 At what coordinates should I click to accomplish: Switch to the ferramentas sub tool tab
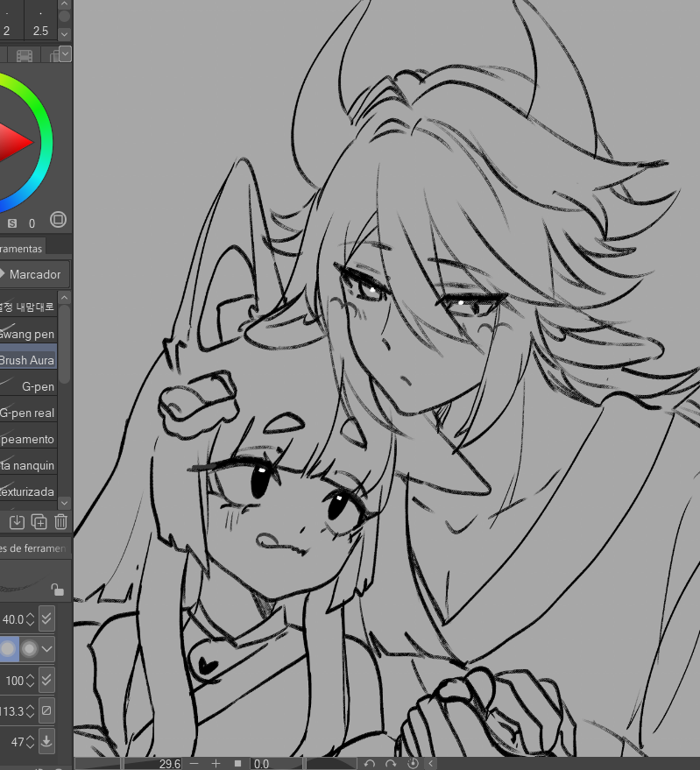click(22, 249)
